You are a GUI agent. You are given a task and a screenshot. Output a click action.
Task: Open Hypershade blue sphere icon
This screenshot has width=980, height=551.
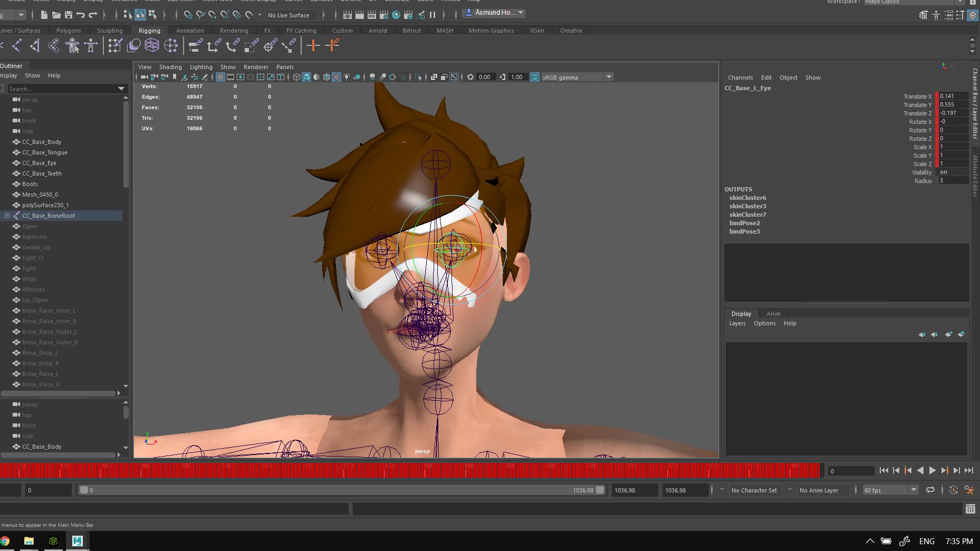pos(396,15)
